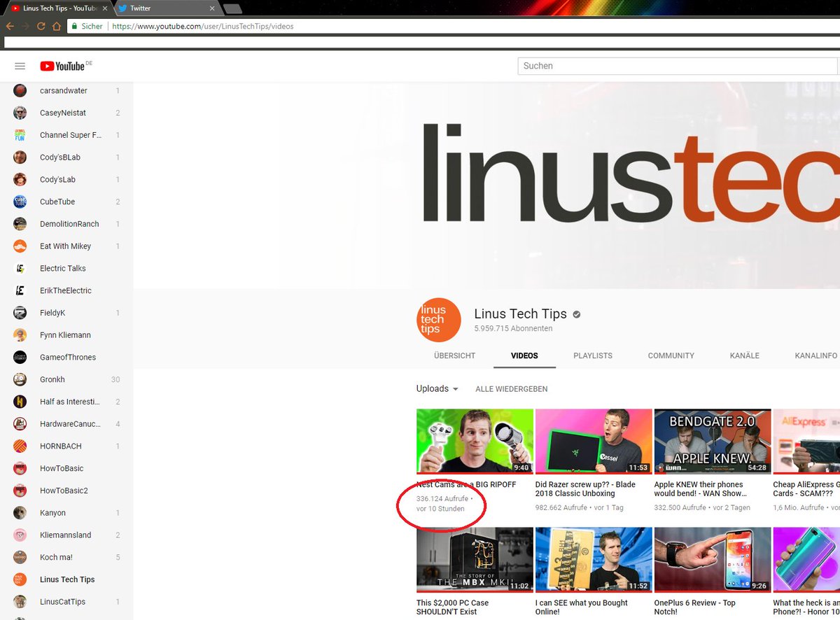Select Linus Tech Tips in subscriptions list
This screenshot has height=620, width=840.
pyautogui.click(x=66, y=579)
